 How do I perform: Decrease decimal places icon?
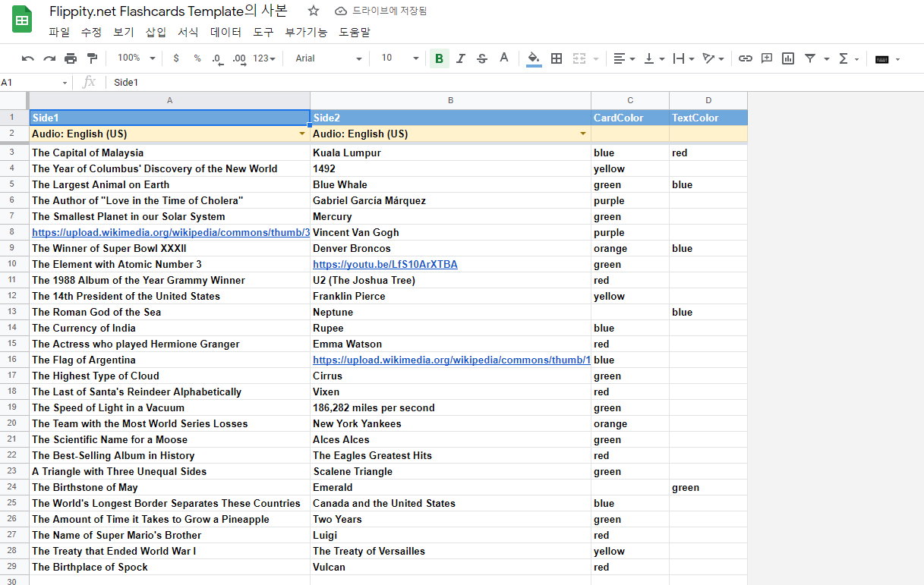point(218,58)
